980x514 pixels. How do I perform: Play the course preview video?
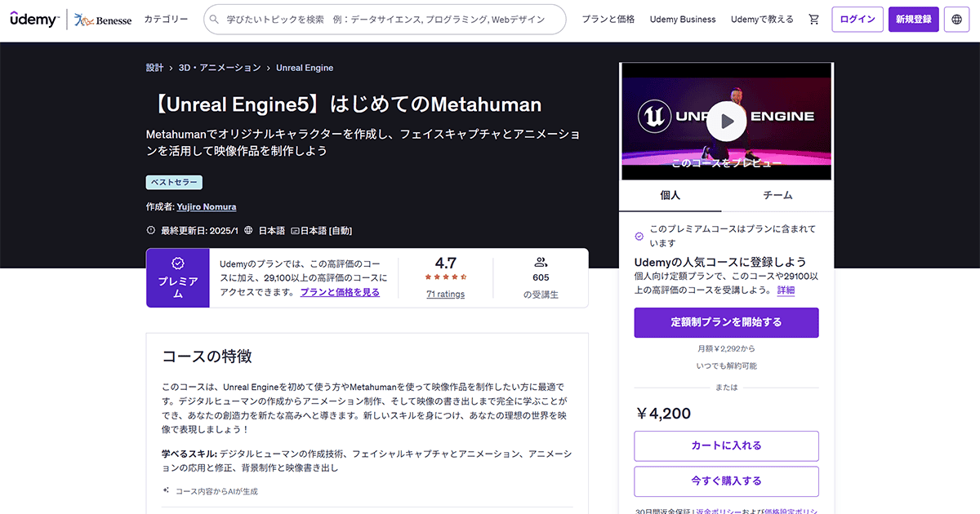pyautogui.click(x=726, y=121)
